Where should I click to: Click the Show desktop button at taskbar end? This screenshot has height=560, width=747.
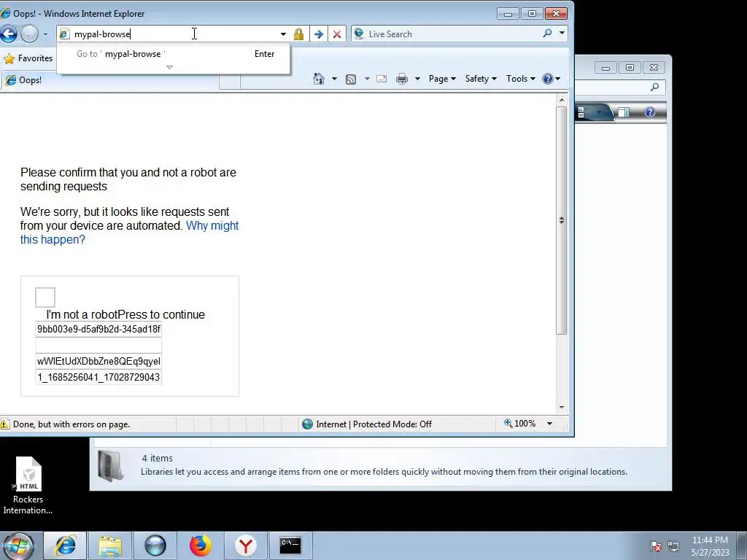(x=743, y=545)
